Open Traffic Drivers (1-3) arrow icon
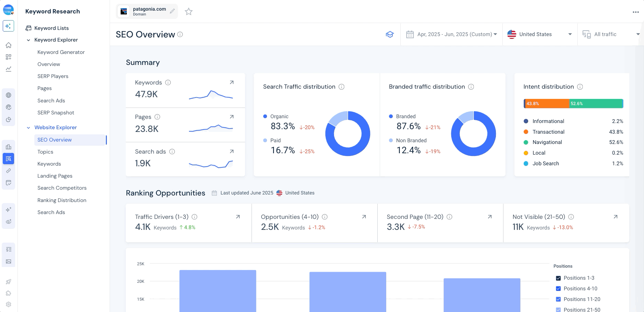Screen dimensions: 644x312 coord(238,217)
